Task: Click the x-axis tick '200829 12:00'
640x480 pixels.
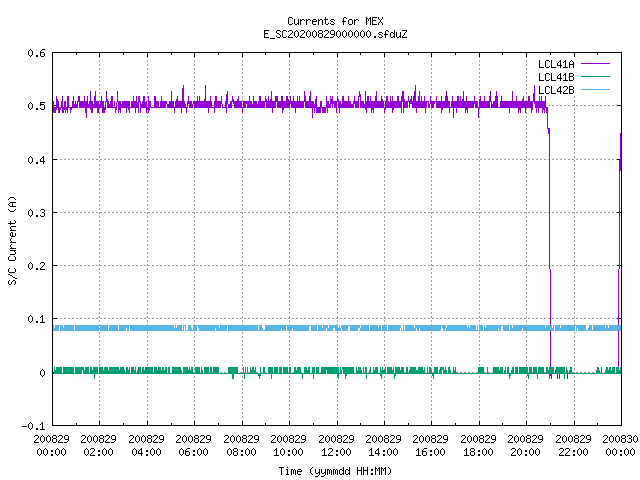Action: (x=336, y=445)
